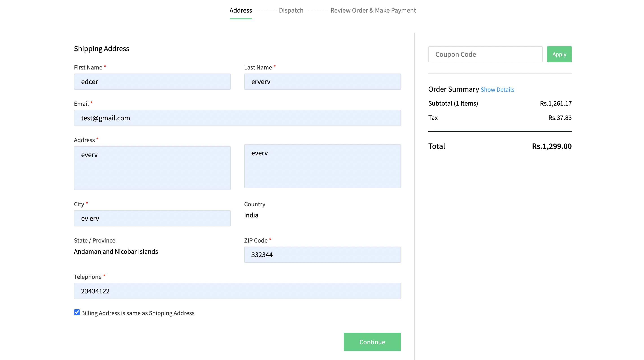Select the Address step tab

(241, 10)
